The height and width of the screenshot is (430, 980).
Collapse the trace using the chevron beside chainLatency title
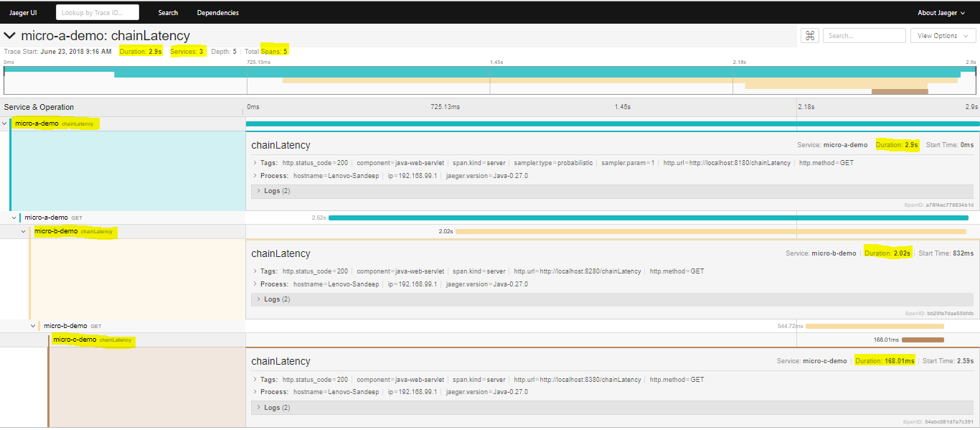coord(9,34)
